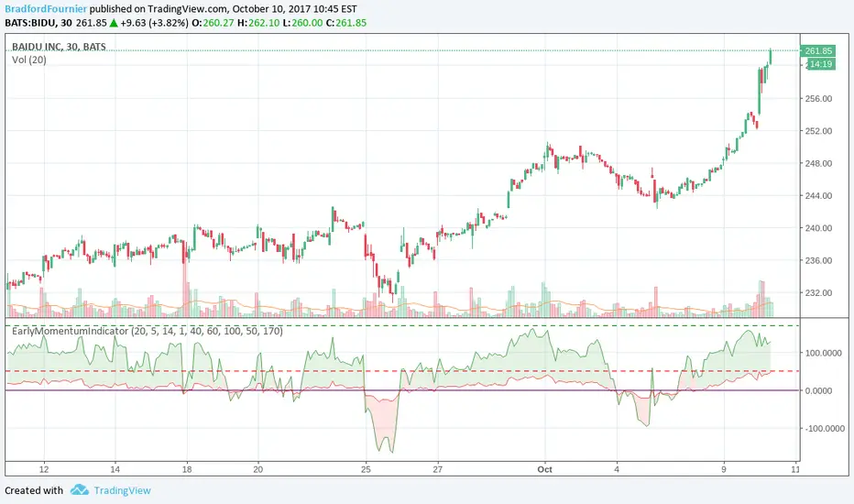Image resolution: width=854 pixels, height=504 pixels.
Task: Click the 14:19 countdown tag
Action: [x=820, y=64]
